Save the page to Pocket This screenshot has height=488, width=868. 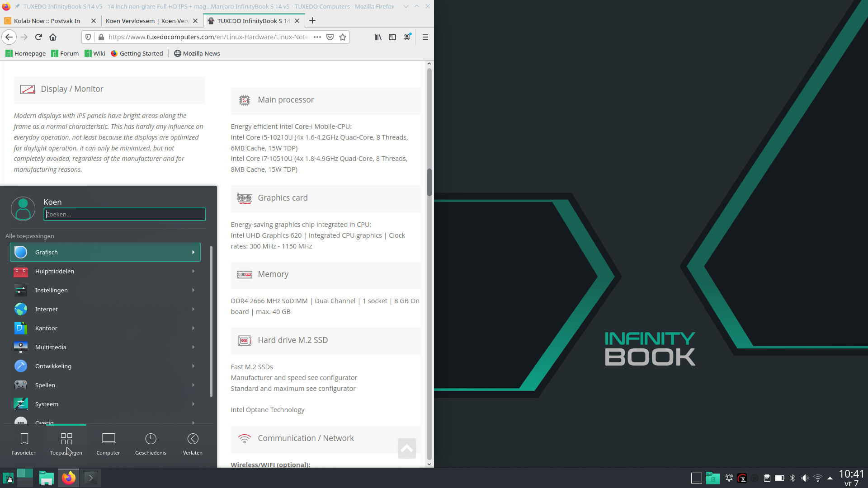[330, 37]
